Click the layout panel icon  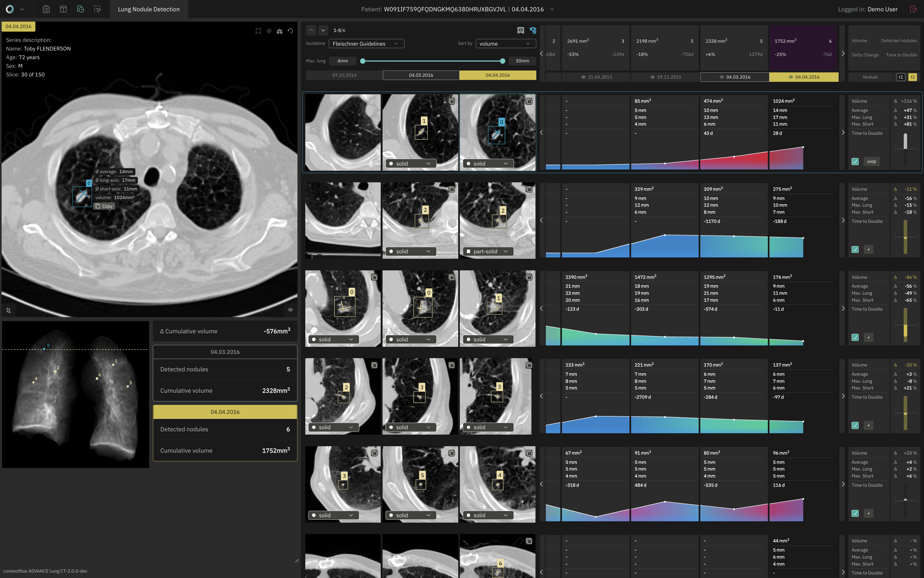(63, 9)
